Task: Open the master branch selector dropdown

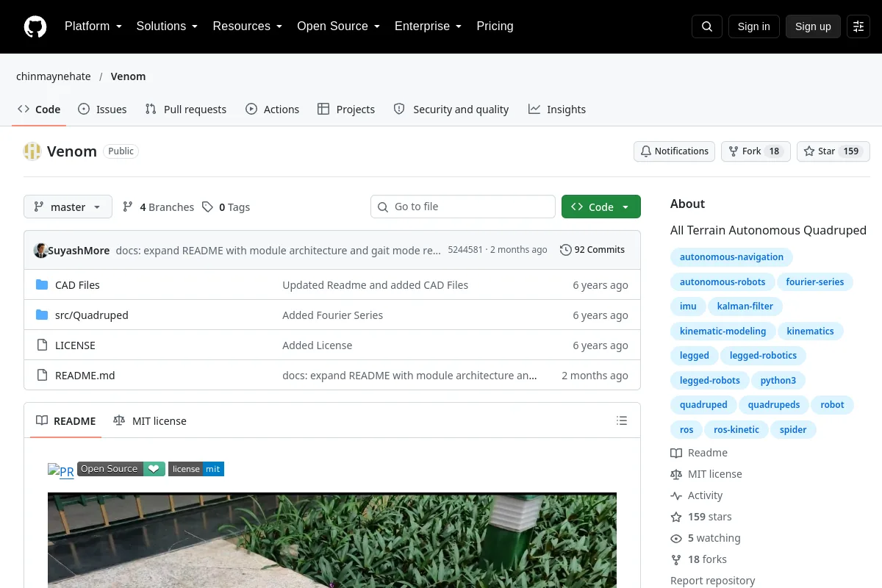Action: point(68,207)
